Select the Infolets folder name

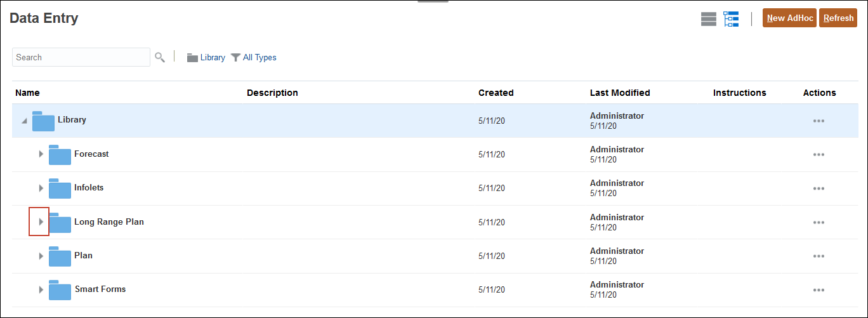(x=89, y=188)
